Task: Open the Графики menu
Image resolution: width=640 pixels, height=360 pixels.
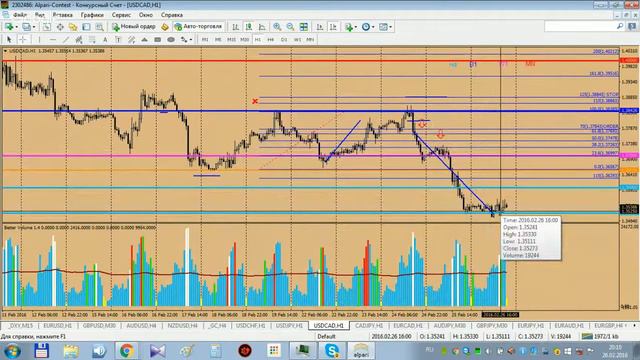Action: pyautogui.click(x=92, y=15)
